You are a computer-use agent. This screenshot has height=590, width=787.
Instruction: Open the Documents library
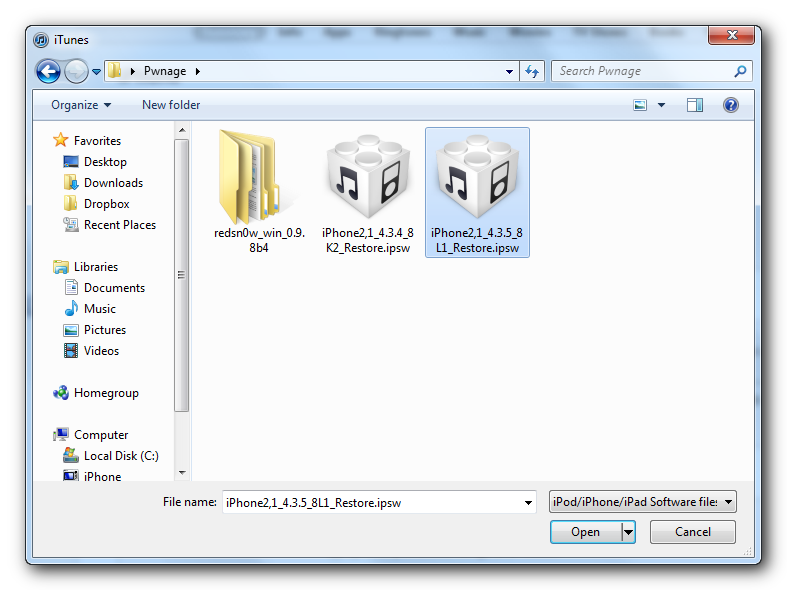tap(114, 288)
